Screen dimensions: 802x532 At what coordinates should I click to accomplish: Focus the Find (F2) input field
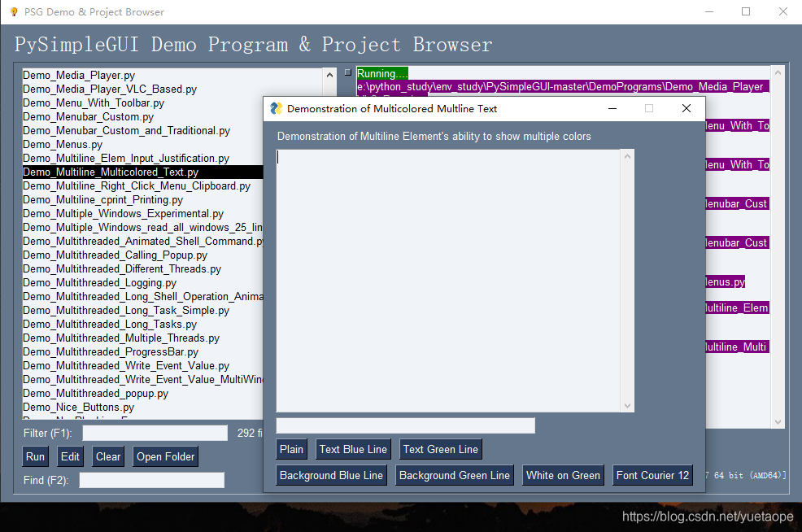(152, 480)
